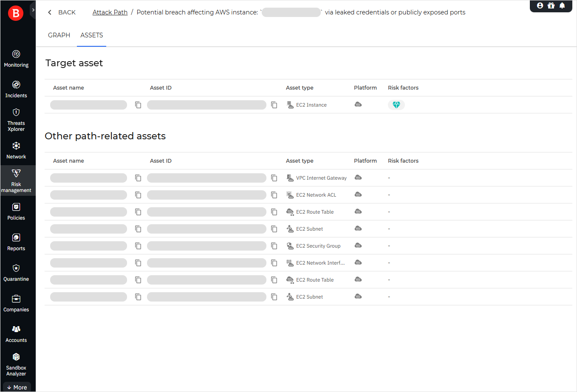
Task: Follow the Attack Path breadcrumb link
Action: [110, 12]
